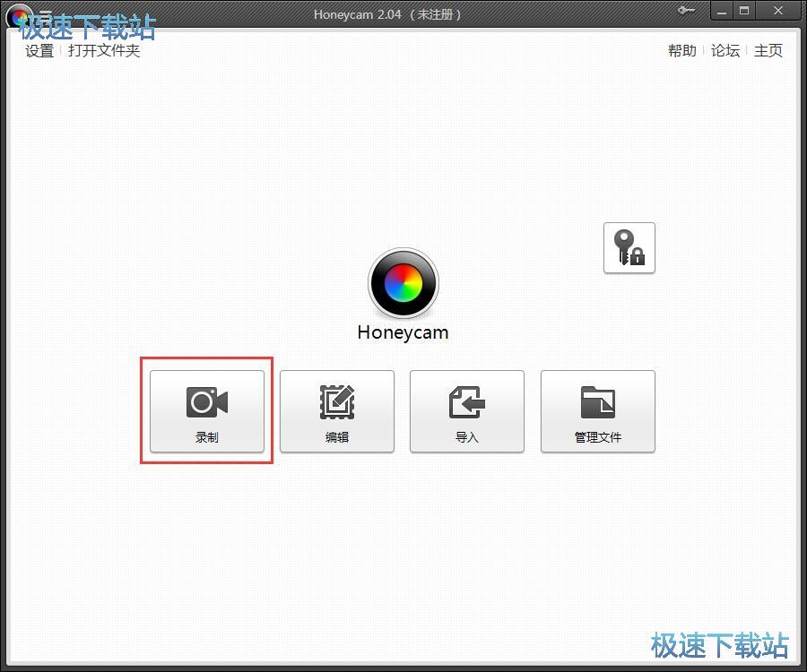This screenshot has width=807, height=672.
Task: Import a file with the 导入 button
Action: coord(467,411)
